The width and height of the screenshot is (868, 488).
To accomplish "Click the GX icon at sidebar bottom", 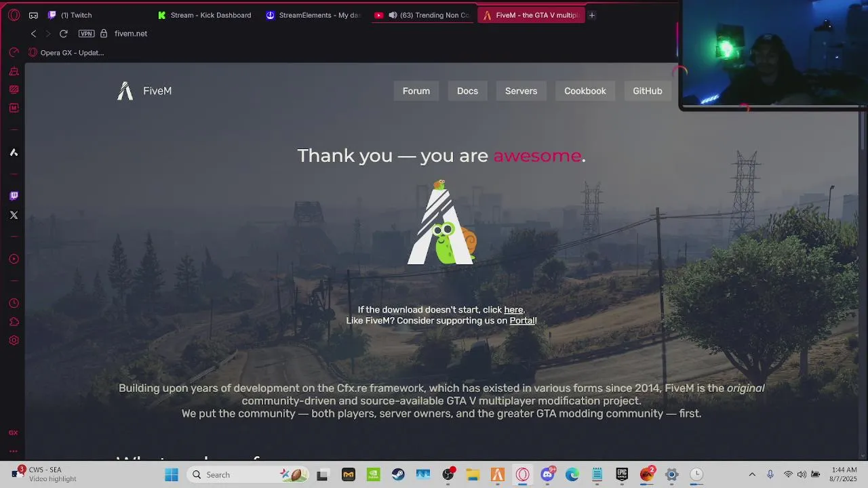I will tap(14, 432).
